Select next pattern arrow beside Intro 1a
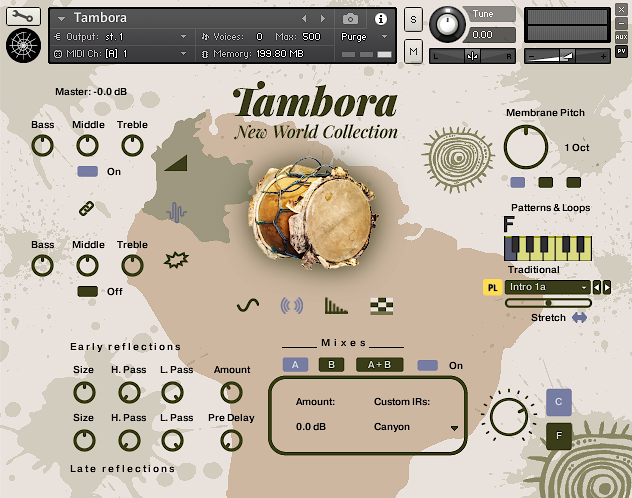This screenshot has width=632, height=498. [x=607, y=287]
